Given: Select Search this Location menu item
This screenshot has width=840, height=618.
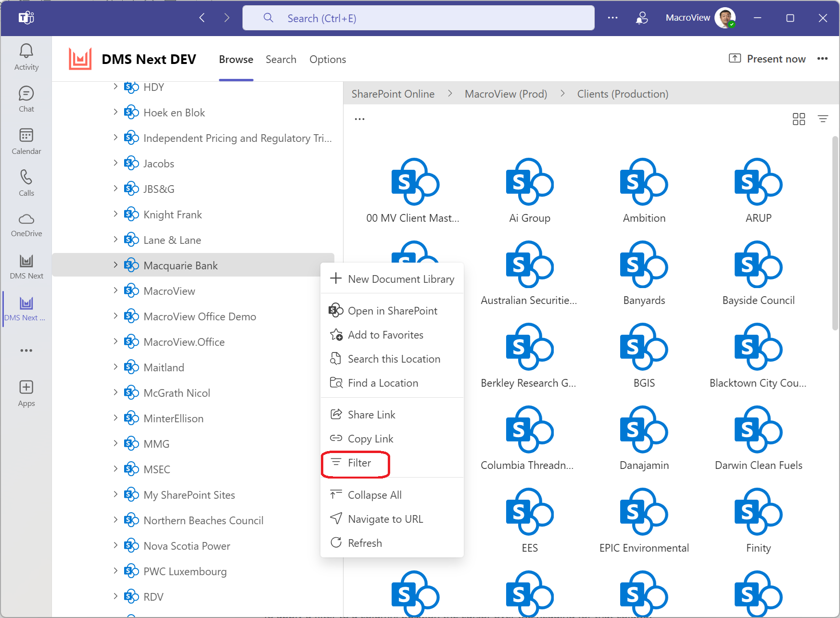Looking at the screenshot, I should coord(392,359).
